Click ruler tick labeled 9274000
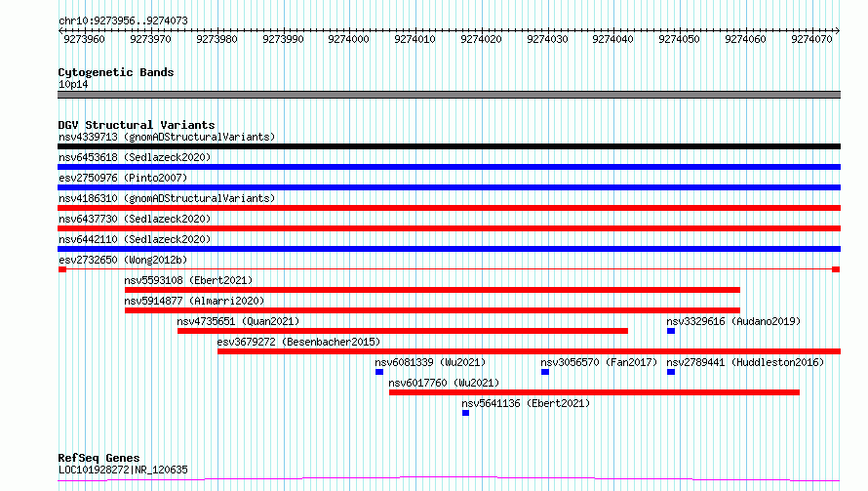868x491 pixels. coord(349,39)
